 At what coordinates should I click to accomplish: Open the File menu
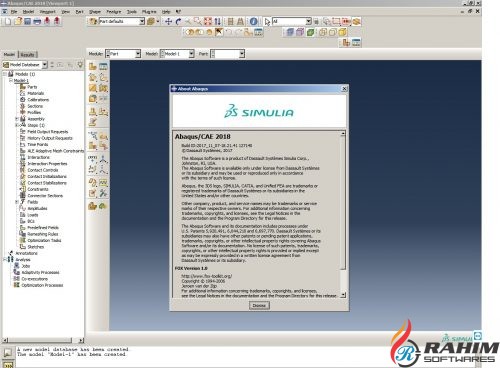(x=14, y=12)
